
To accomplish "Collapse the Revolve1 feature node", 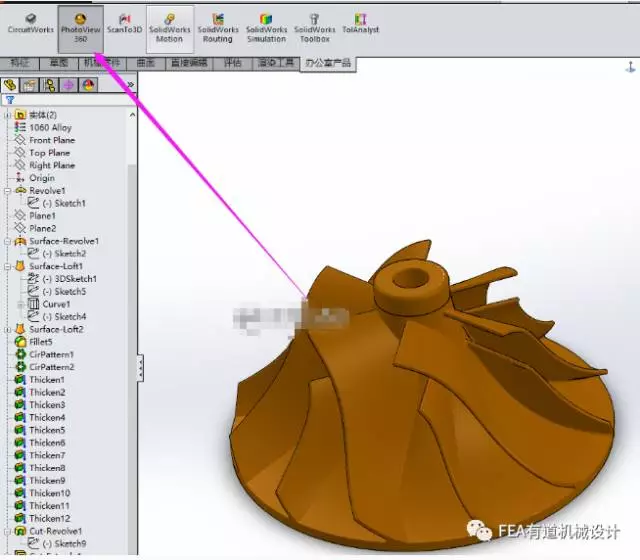I will [x=7, y=191].
